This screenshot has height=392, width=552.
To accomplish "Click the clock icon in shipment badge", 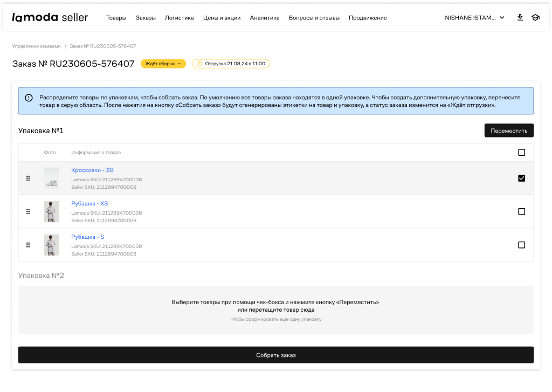I will (x=199, y=64).
